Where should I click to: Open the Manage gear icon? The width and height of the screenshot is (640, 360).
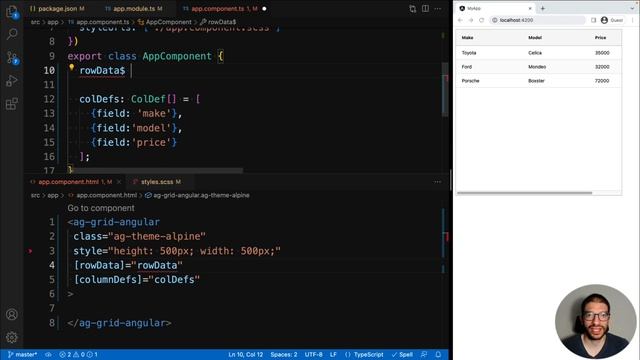[12, 337]
